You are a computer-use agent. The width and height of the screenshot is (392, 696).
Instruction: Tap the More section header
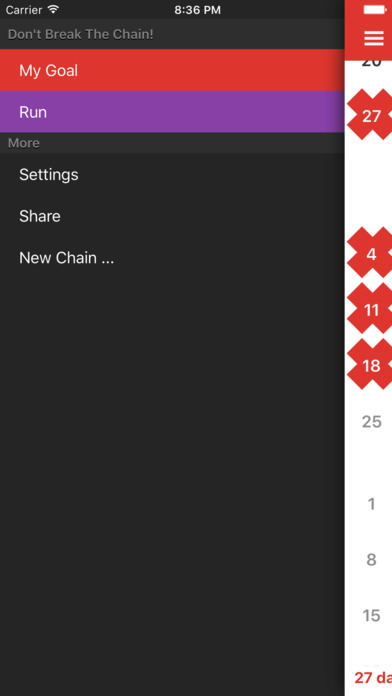coord(24,143)
